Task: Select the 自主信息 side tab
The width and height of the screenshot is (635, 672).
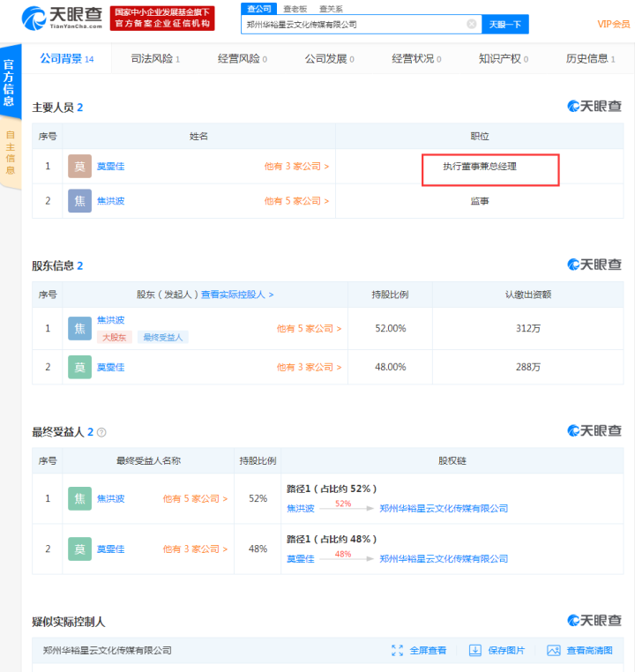Action: click(10, 153)
